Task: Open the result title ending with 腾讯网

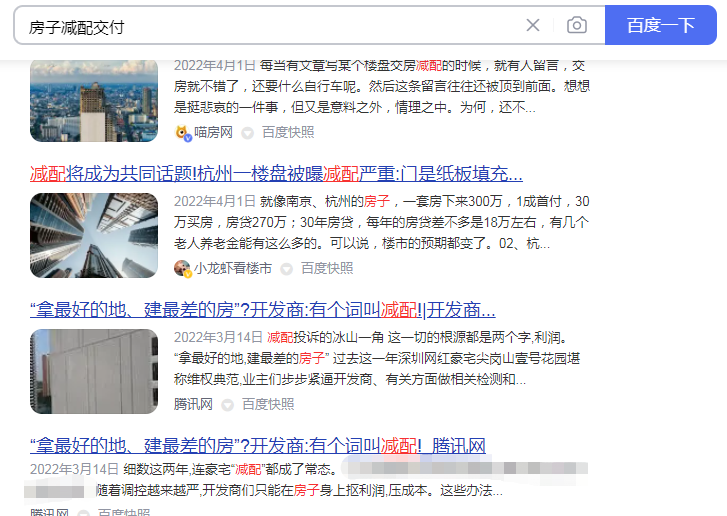Action: point(258,446)
